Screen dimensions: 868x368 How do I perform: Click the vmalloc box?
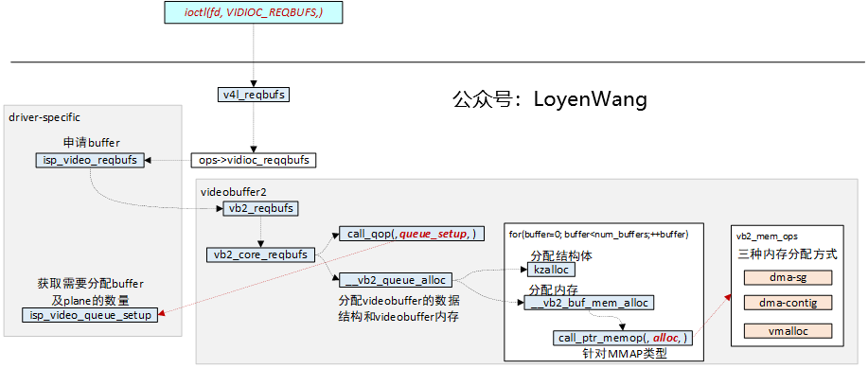(x=788, y=331)
